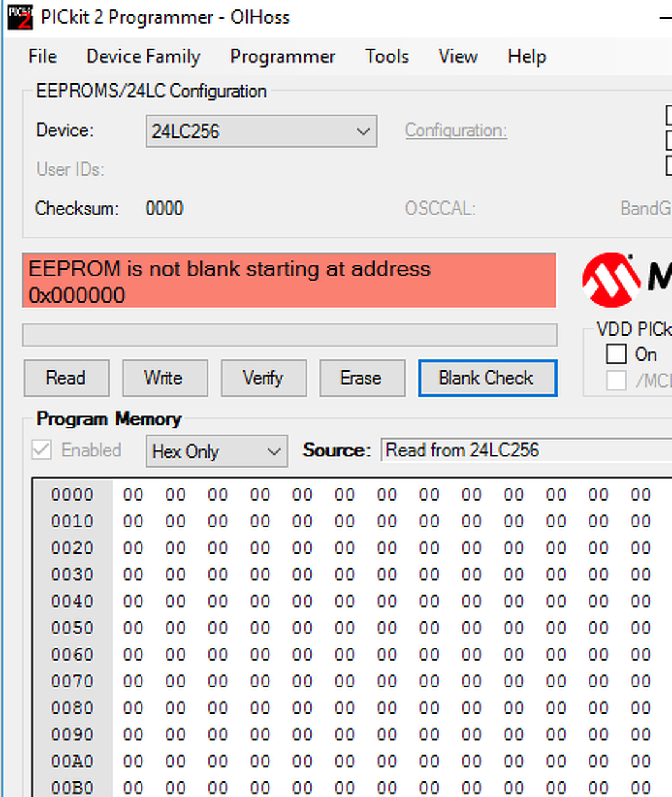Open the Help menu

click(526, 57)
